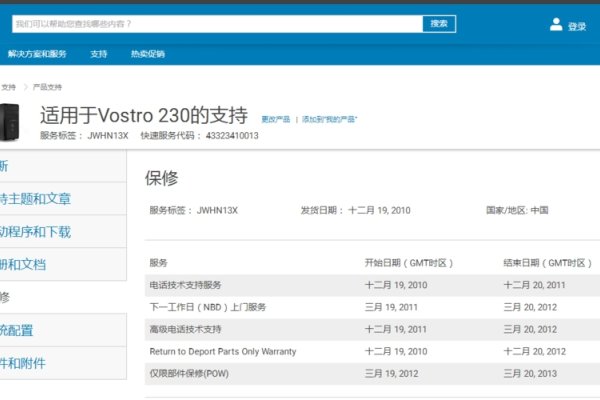Open the 解决方案和服务 menu

(x=37, y=54)
